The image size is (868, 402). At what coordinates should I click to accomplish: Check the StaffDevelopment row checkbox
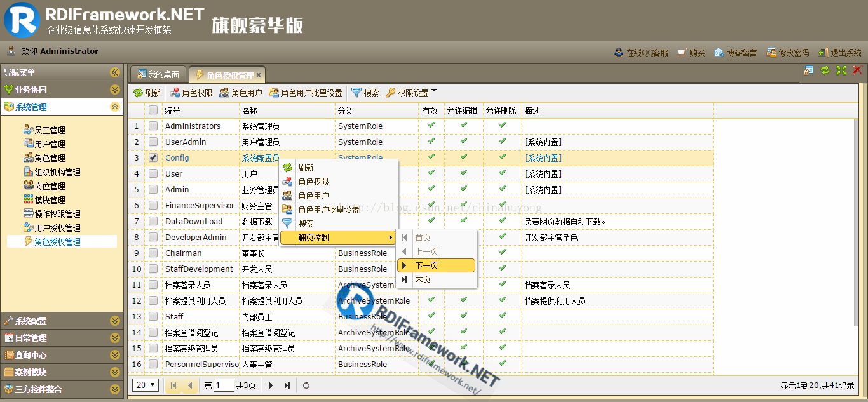click(153, 269)
